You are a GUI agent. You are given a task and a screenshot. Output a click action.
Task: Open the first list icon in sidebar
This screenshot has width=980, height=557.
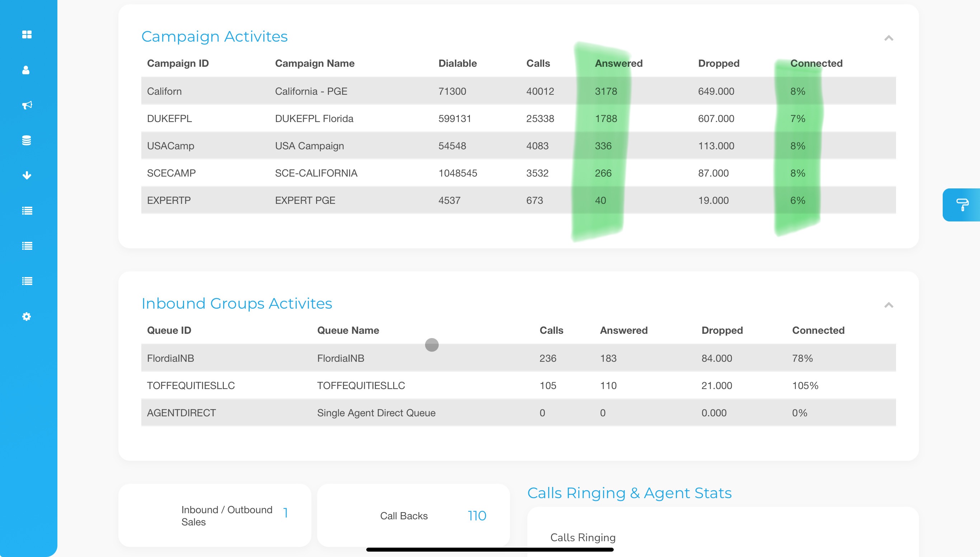click(x=27, y=211)
